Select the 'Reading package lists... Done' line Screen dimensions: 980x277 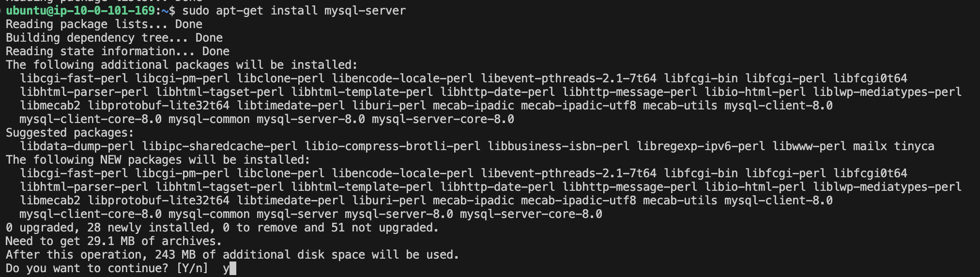pyautogui.click(x=104, y=24)
